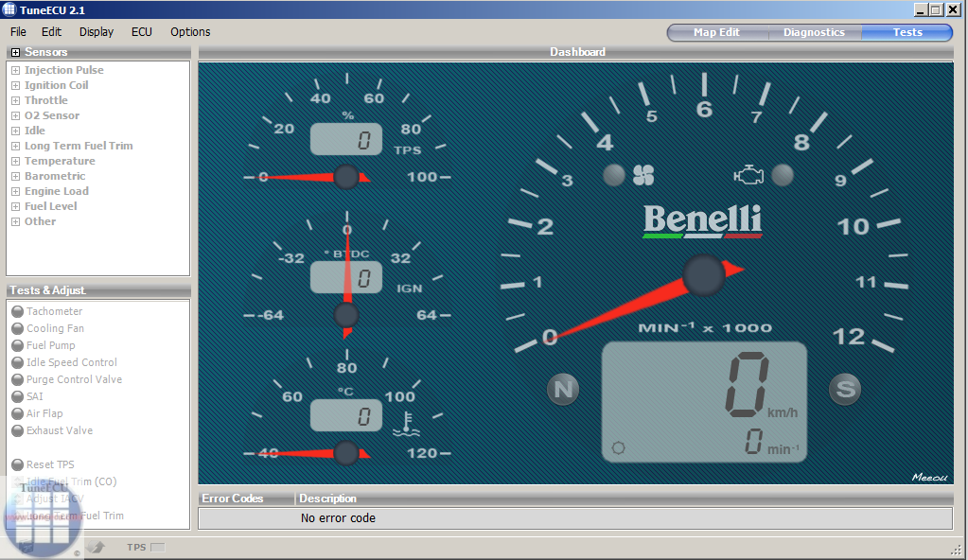Viewport: 968px width, 560px height.
Task: Click the cooling fan indicator icon
Action: [x=643, y=175]
